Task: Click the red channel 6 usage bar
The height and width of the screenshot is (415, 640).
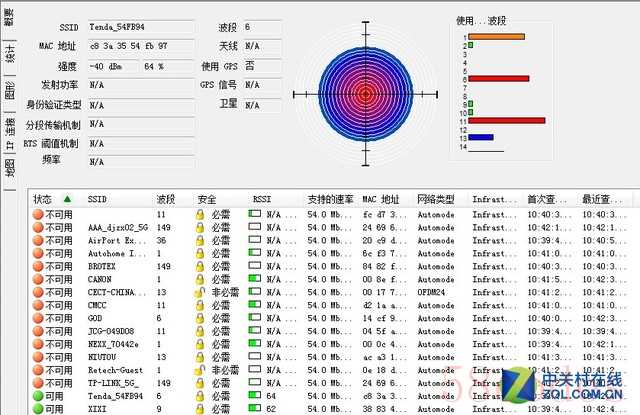Action: 498,78
